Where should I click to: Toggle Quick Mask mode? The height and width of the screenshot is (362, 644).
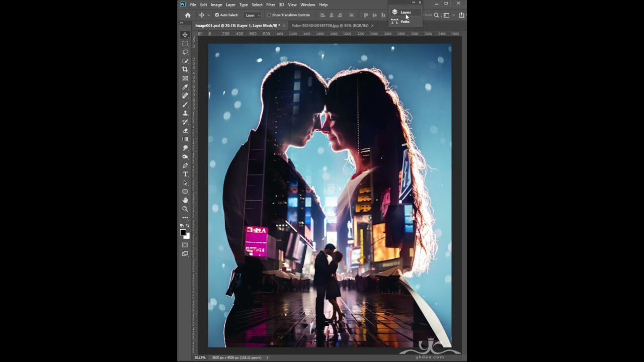[x=185, y=245]
